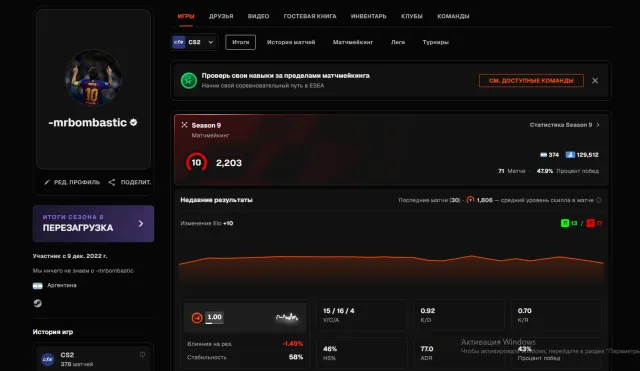Open the ВИДЕО tab

(258, 16)
